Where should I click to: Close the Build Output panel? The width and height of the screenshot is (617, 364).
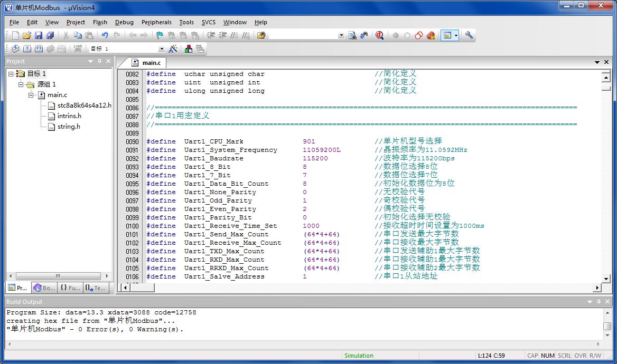(607, 302)
